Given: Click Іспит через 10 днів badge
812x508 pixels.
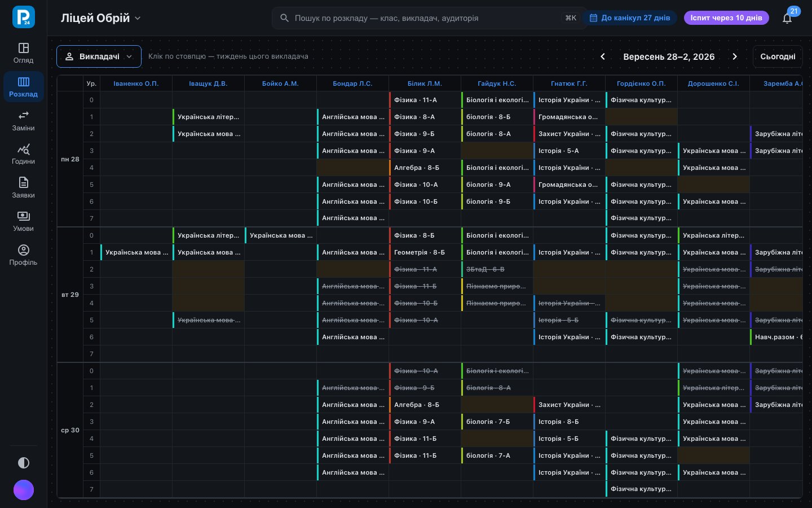Looking at the screenshot, I should tap(726, 18).
